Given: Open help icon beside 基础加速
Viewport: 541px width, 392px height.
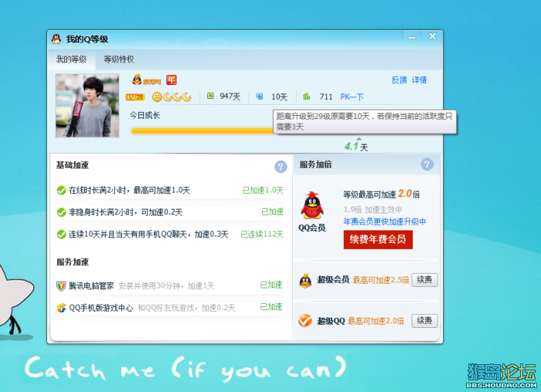Looking at the screenshot, I should point(281,167).
